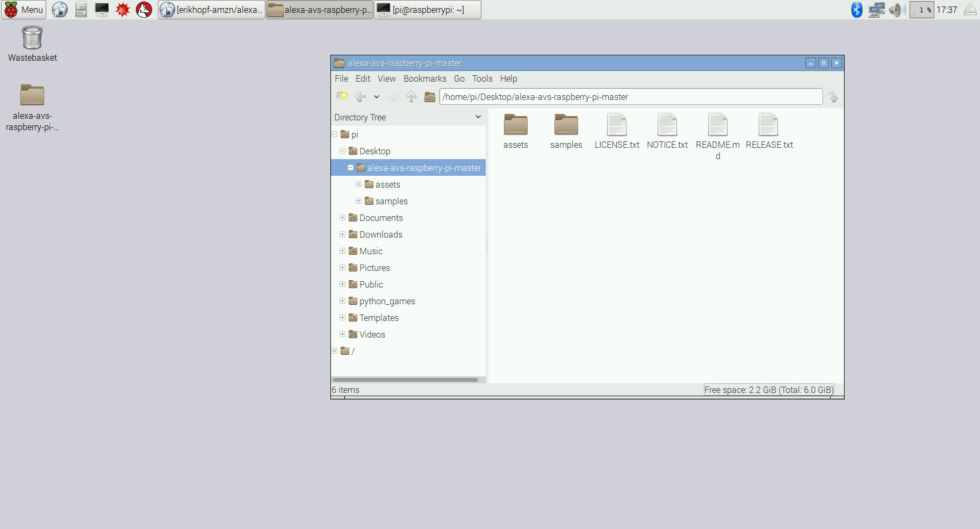
Task: Click the Free space status bar text
Action: point(769,390)
